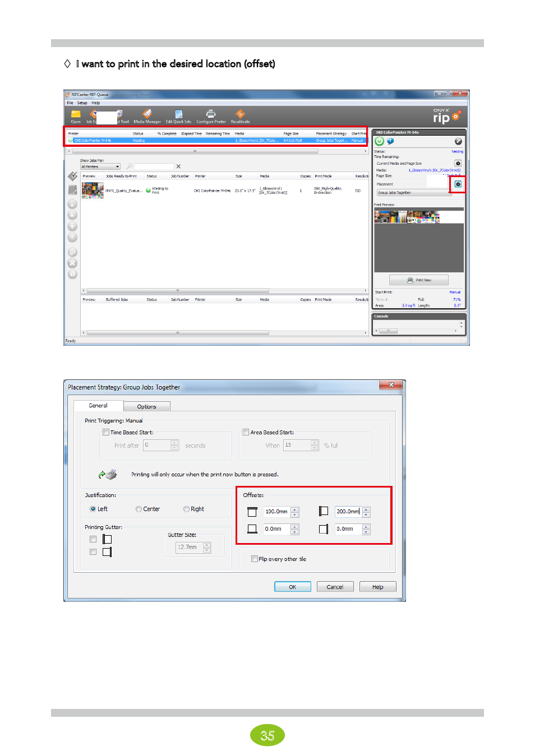The image size is (535, 756).
Task: Confirm the dialog with OK
Action: pos(292,587)
